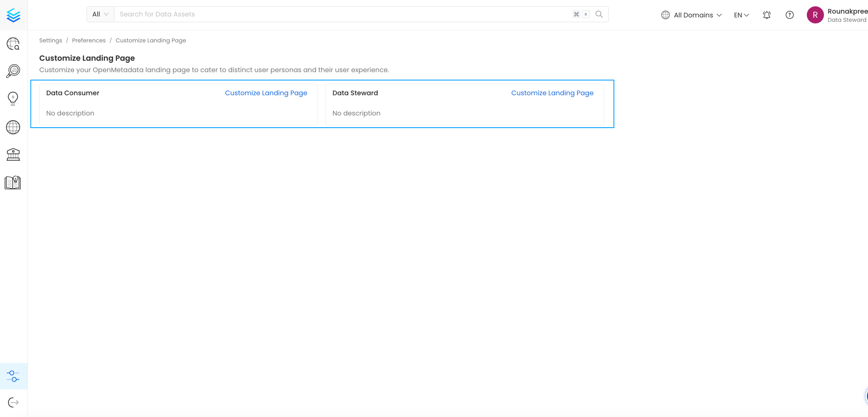Click the search magnifier icon
The height and width of the screenshot is (417, 868).
click(x=599, y=14)
